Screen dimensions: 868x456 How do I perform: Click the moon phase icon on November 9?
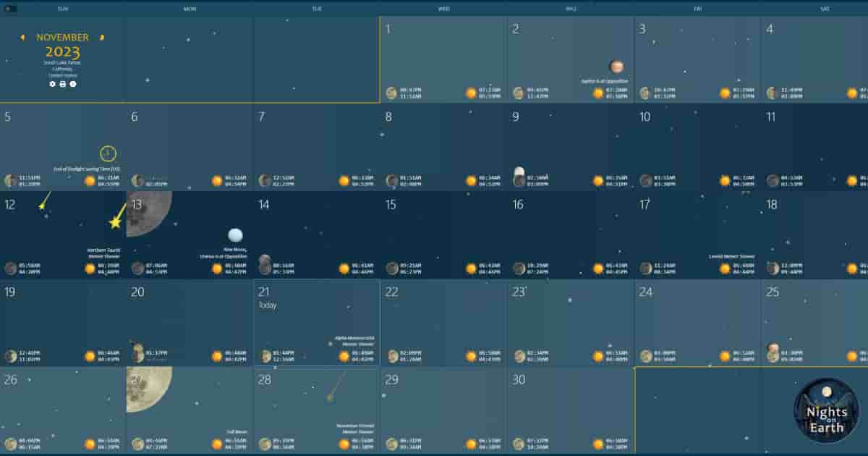[519, 177]
